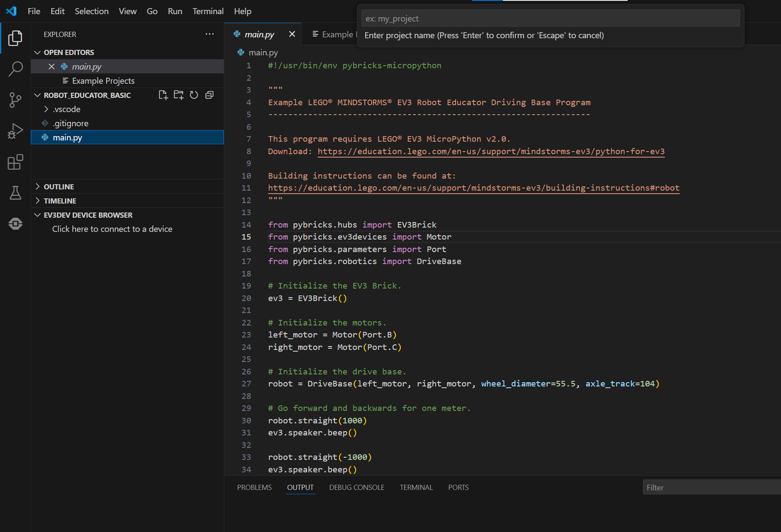This screenshot has width=781, height=532.
Task: Open the Go menu
Action: 152,11
